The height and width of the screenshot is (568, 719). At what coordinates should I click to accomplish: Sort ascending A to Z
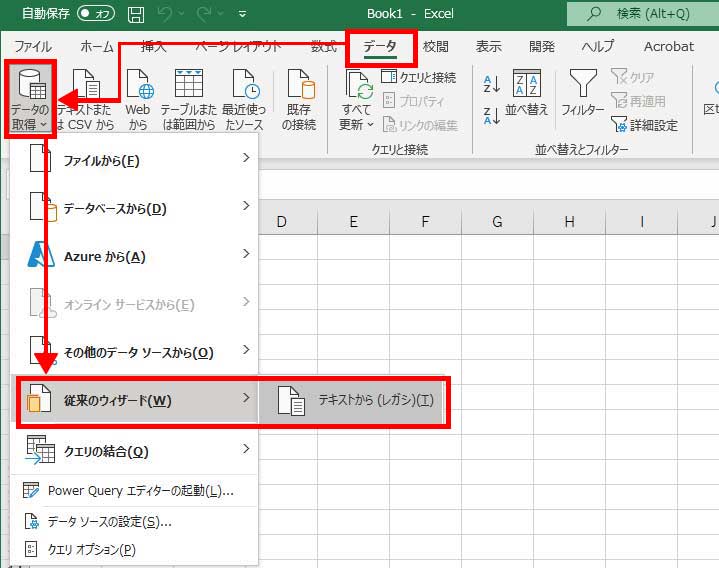492,84
